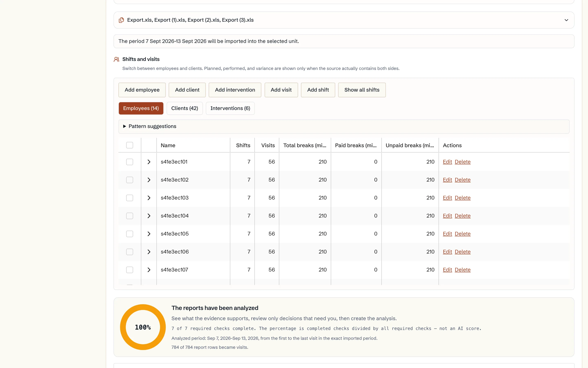Click the Add employee button
This screenshot has height=368, width=588.
(142, 90)
